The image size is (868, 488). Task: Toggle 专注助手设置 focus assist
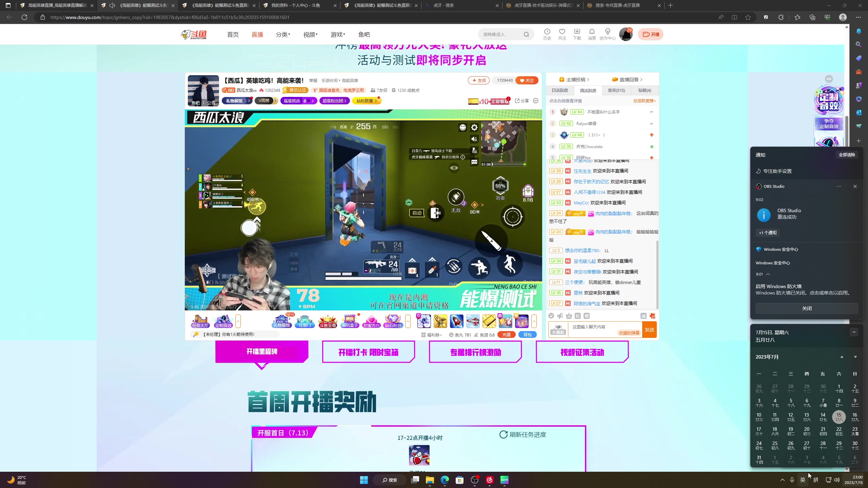(774, 171)
